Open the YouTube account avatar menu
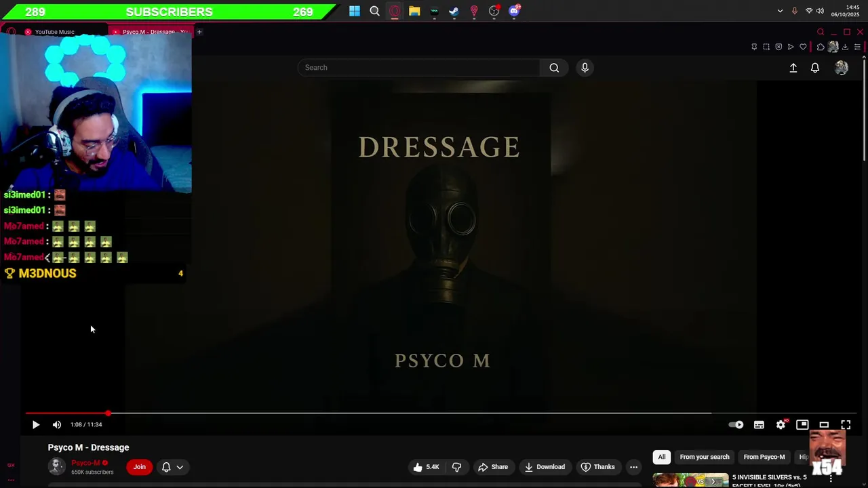 (x=842, y=68)
